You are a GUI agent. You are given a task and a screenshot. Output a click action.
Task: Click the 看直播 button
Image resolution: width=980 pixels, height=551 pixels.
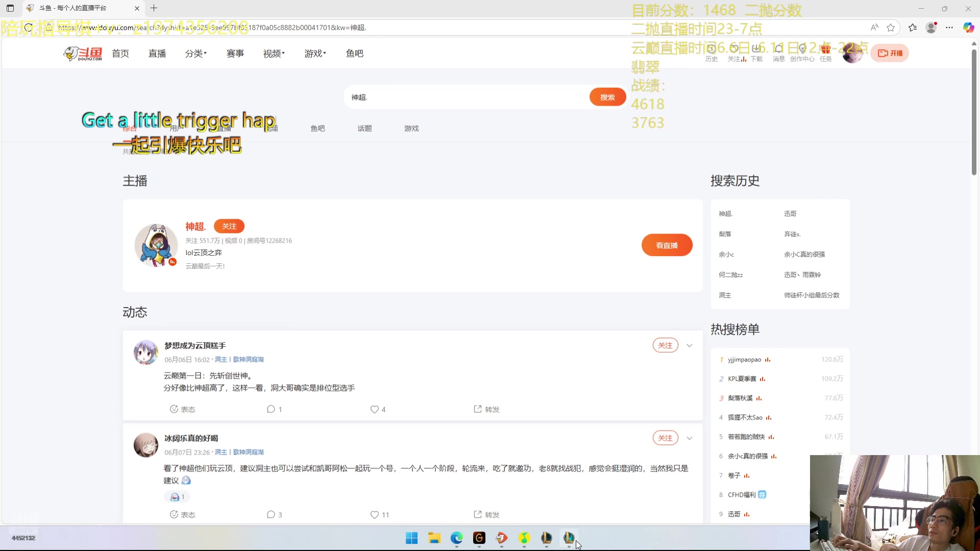click(667, 245)
